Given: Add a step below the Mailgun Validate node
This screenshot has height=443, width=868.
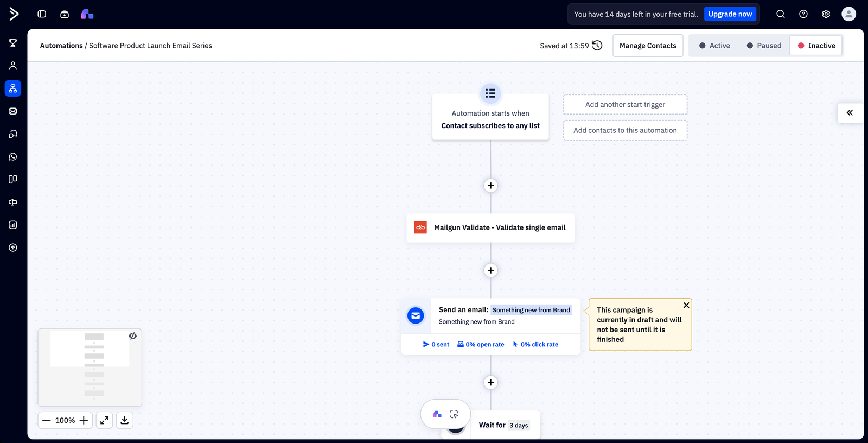Looking at the screenshot, I should [491, 270].
